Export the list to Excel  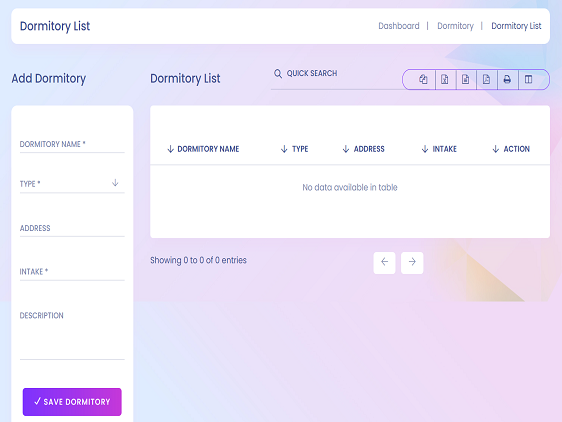point(444,79)
